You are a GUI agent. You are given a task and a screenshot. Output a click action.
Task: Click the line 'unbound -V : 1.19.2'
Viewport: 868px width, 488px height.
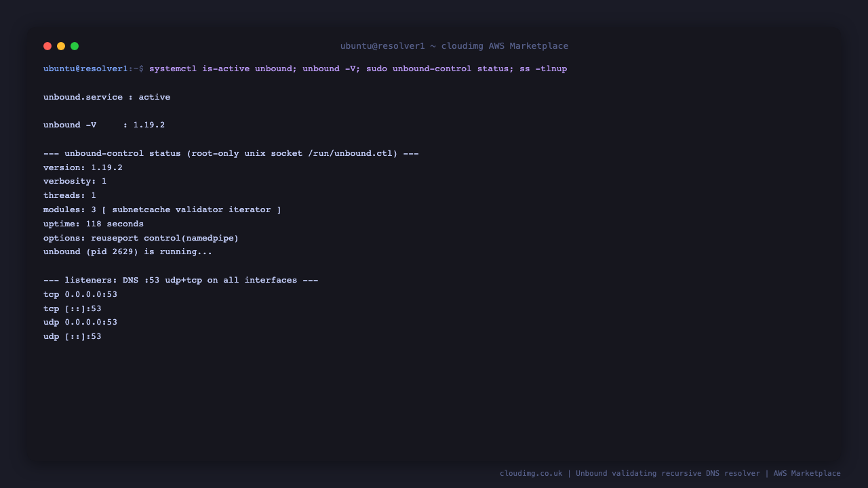pos(104,125)
